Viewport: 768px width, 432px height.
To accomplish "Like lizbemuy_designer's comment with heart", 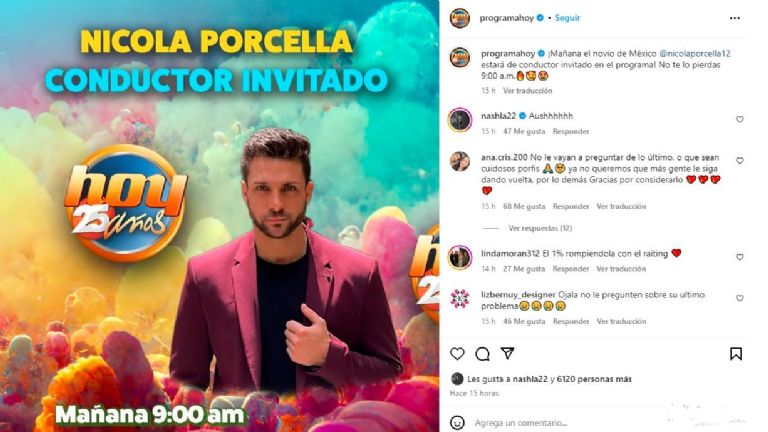I will pyautogui.click(x=740, y=298).
